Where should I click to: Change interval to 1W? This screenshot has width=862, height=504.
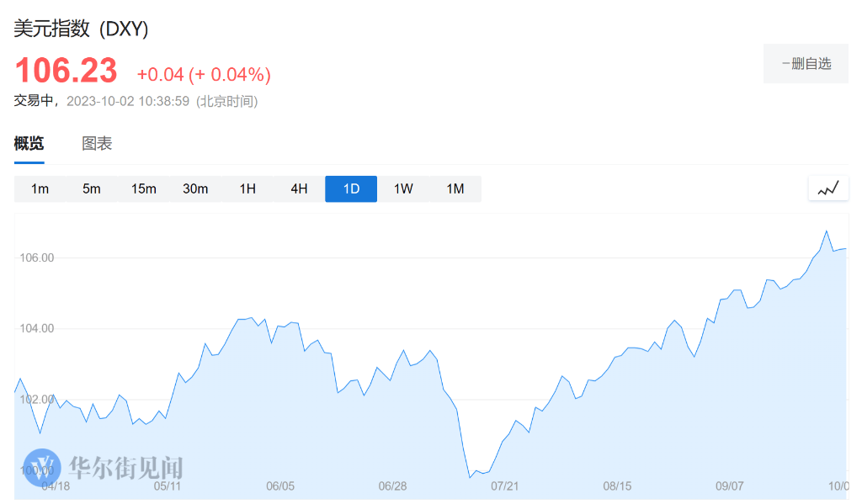[x=403, y=188]
